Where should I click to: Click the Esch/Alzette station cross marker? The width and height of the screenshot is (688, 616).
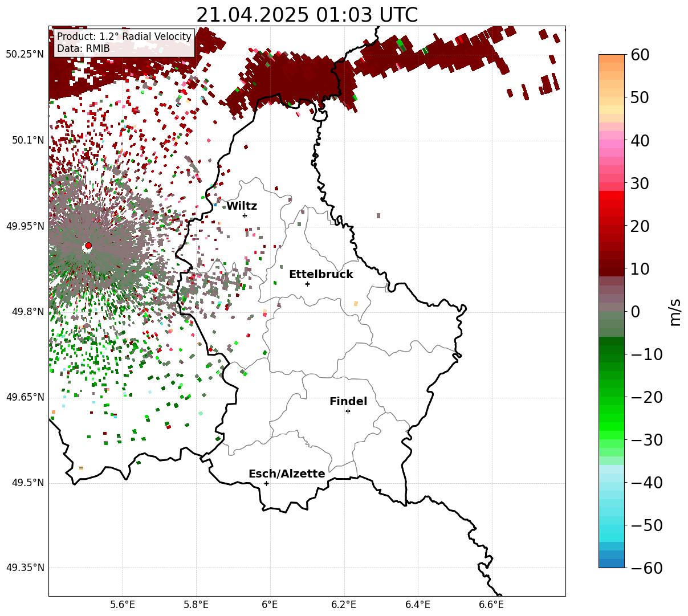click(x=266, y=483)
